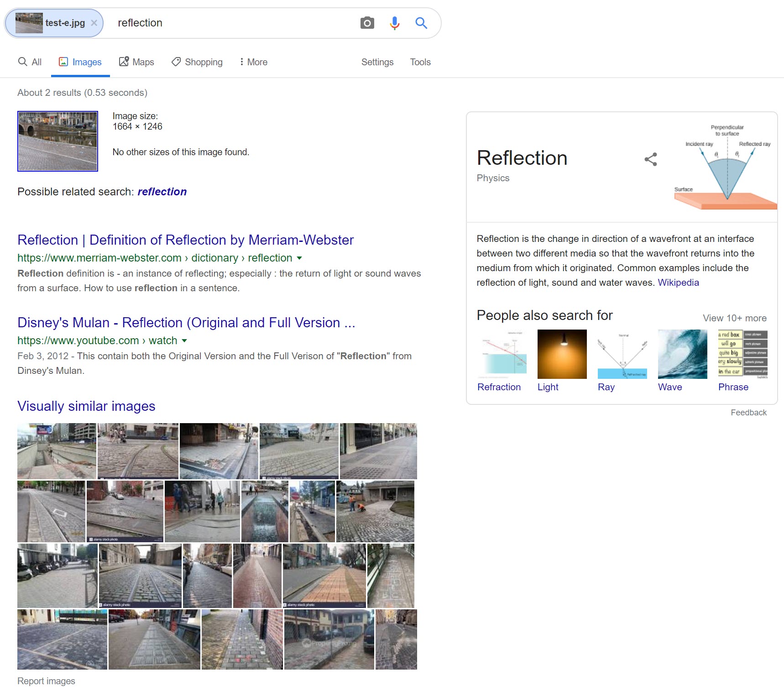Click the Reflection panel title
This screenshot has height=697, width=784.
[522, 158]
